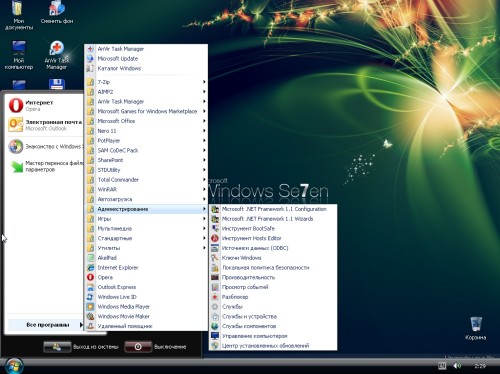
Task: Open Event Viewer (Просмотр событий)
Action: (x=273, y=287)
